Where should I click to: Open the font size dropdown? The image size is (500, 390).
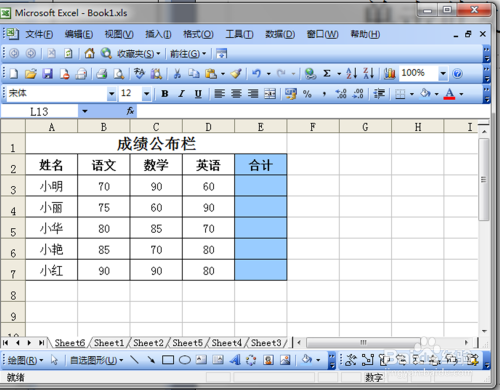pos(146,94)
